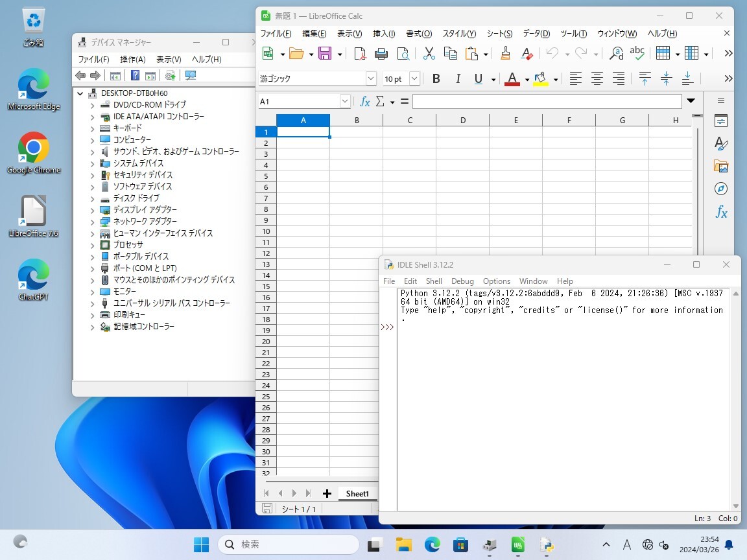
Task: Click the formula equals sign icon
Action: click(x=405, y=101)
